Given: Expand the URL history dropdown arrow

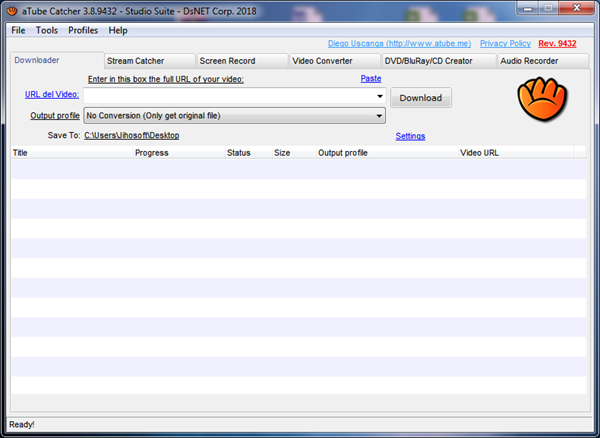Looking at the screenshot, I should point(380,96).
